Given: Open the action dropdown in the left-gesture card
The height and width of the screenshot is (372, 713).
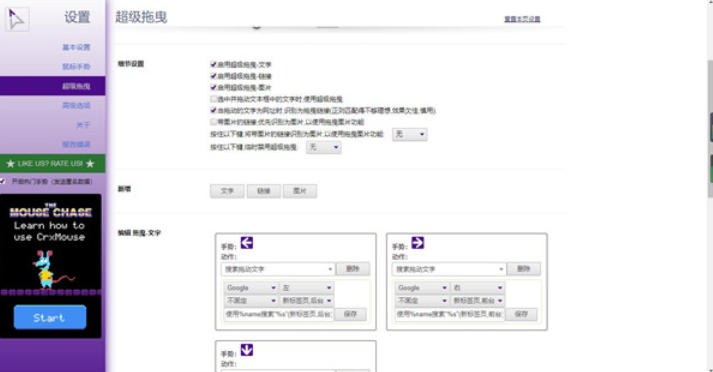Looking at the screenshot, I should [x=278, y=269].
